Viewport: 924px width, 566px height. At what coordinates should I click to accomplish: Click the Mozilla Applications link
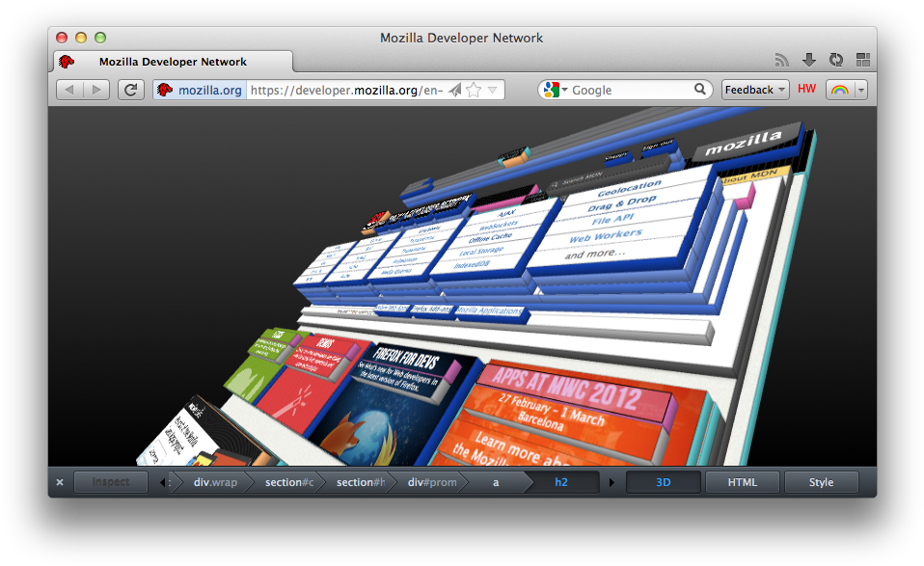(489, 310)
